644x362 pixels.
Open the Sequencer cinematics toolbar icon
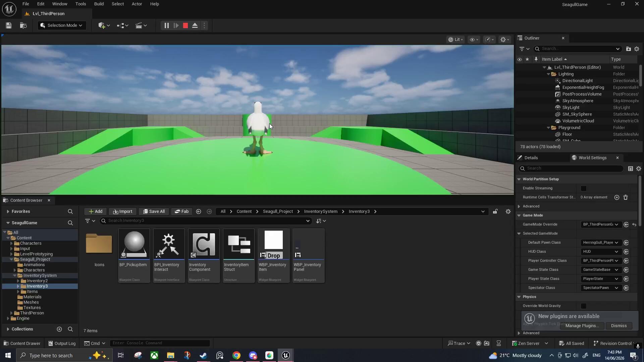point(141,25)
